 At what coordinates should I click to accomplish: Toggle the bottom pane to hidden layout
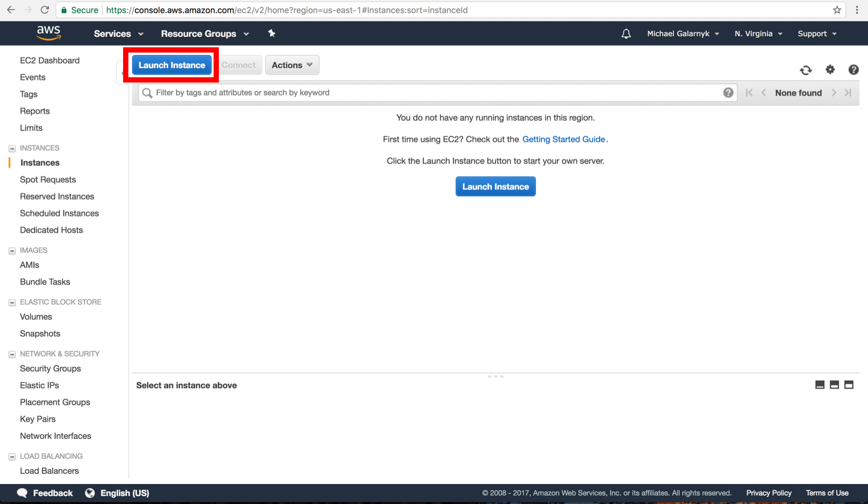coord(820,385)
